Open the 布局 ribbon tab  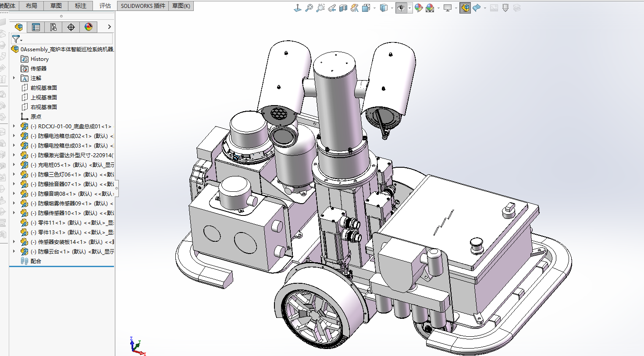32,6
